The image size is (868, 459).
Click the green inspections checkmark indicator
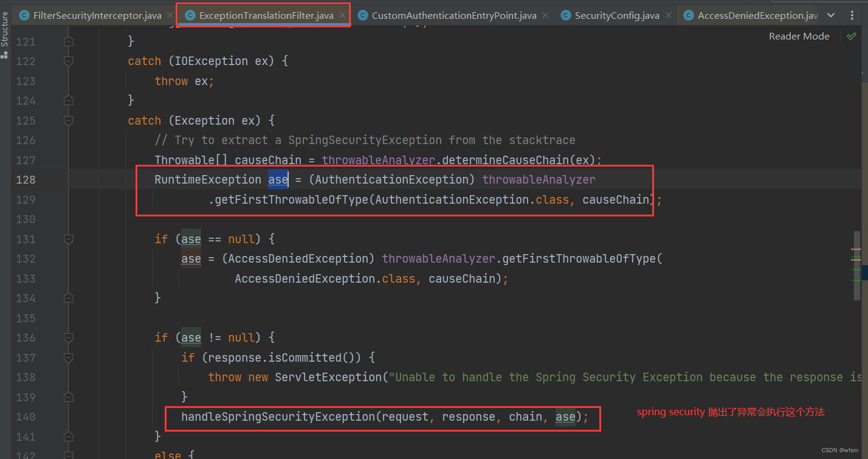(852, 36)
